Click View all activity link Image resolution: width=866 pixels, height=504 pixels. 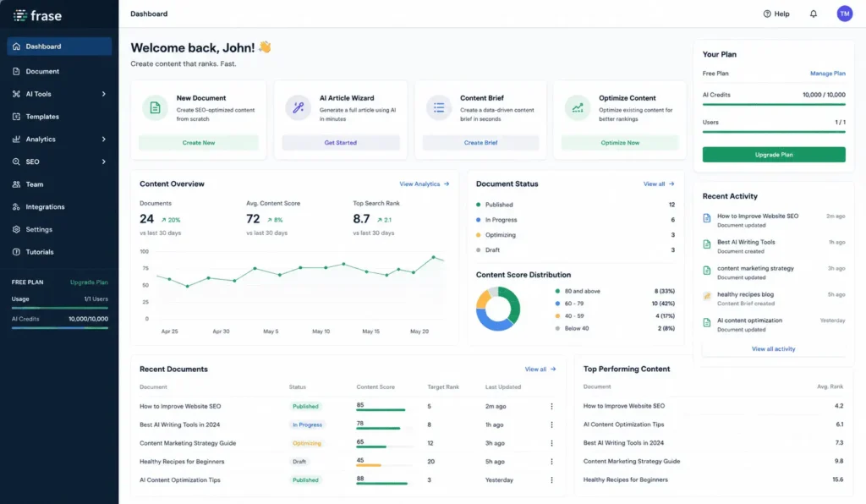click(x=773, y=349)
